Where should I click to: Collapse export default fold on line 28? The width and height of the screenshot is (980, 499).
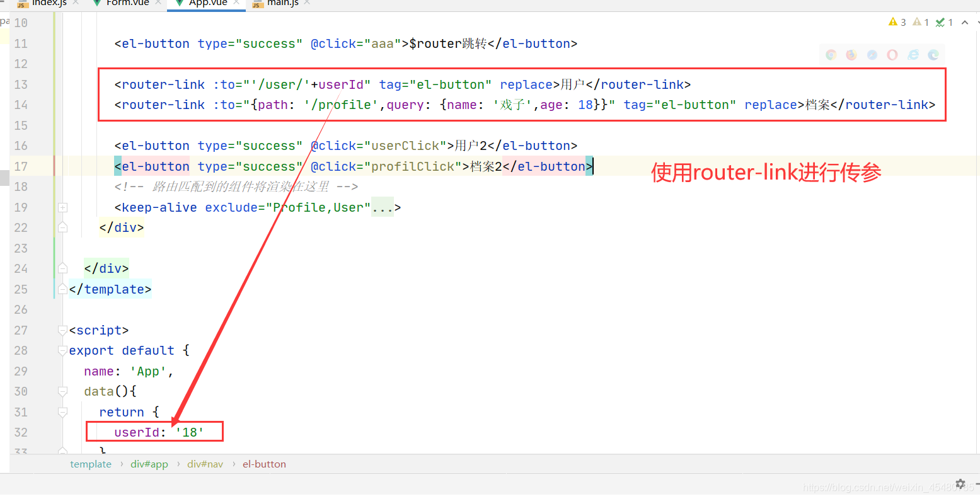point(62,350)
